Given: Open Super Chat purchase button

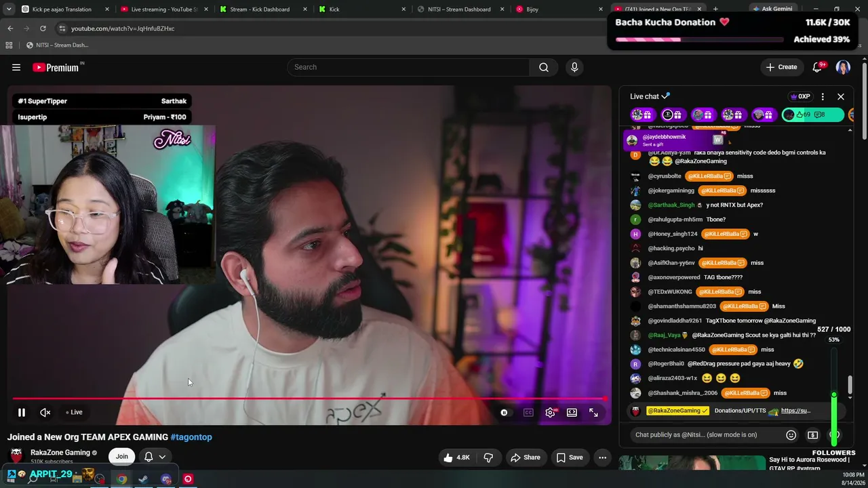Looking at the screenshot, I should click(x=812, y=434).
